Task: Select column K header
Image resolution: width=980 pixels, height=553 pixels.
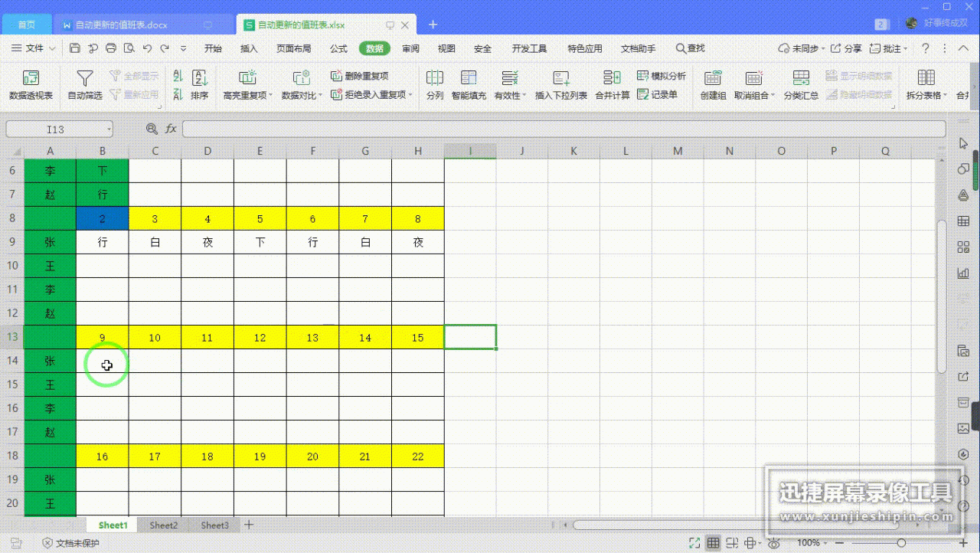Action: point(573,151)
